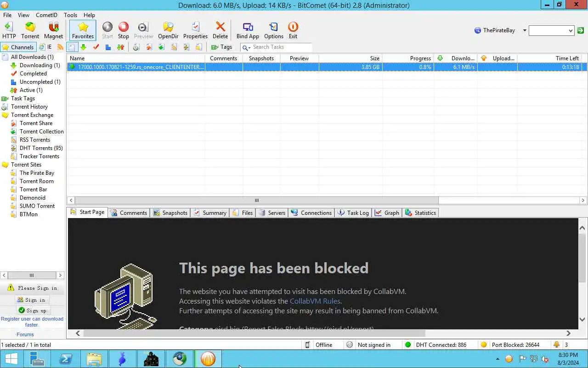The height and width of the screenshot is (368, 588).
Task: Delete the selected task
Action: [220, 30]
